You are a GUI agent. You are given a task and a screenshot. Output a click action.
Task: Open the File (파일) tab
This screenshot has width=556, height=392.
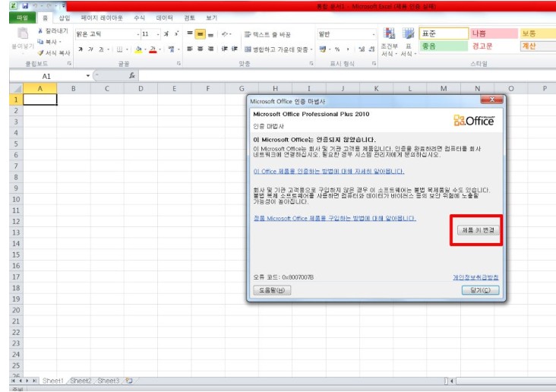(x=22, y=17)
